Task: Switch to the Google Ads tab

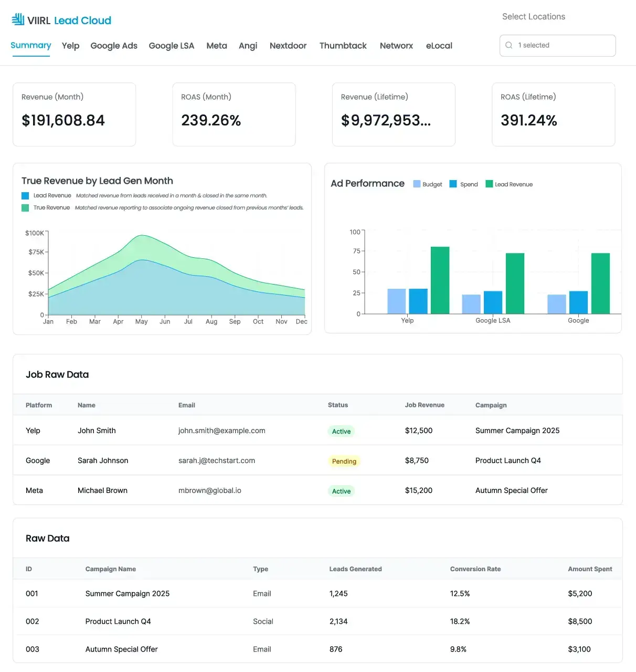Action: 113,46
